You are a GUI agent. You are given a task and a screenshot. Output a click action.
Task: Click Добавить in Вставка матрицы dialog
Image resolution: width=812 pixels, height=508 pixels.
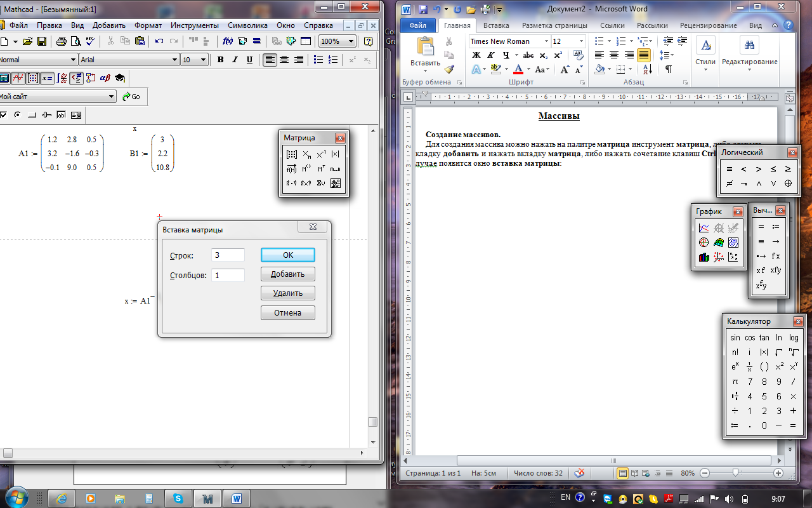[288, 274]
